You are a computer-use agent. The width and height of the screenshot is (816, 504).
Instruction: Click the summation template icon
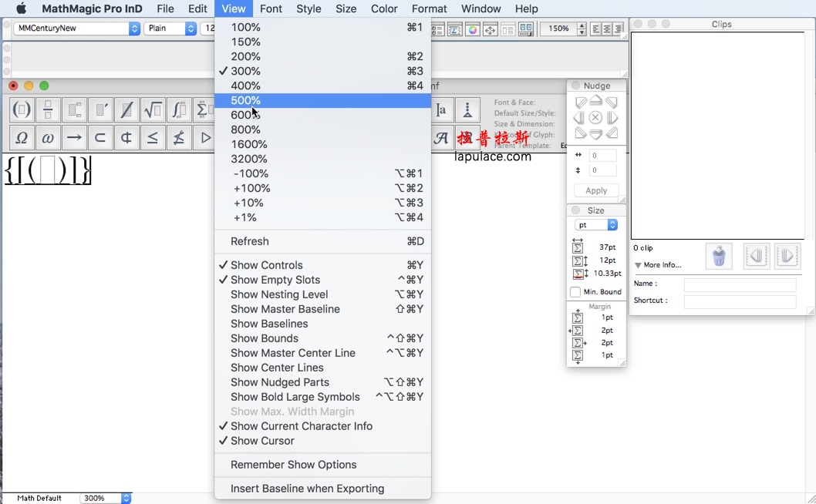[x=204, y=109]
